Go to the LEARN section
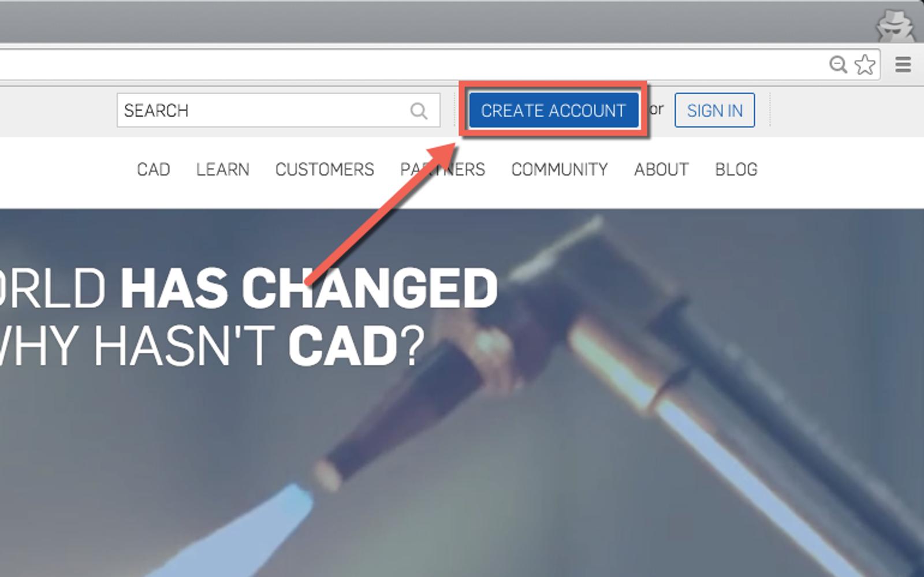Screen dimensions: 924x577 click(223, 169)
